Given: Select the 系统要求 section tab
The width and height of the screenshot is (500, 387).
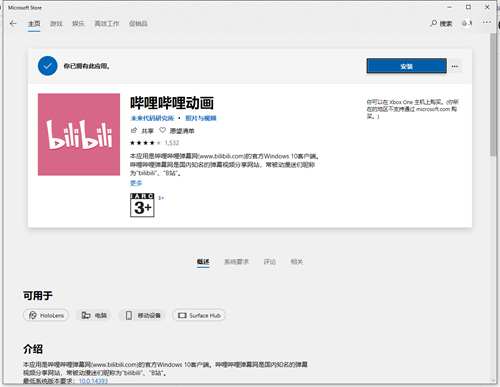Looking at the screenshot, I should click(x=236, y=262).
